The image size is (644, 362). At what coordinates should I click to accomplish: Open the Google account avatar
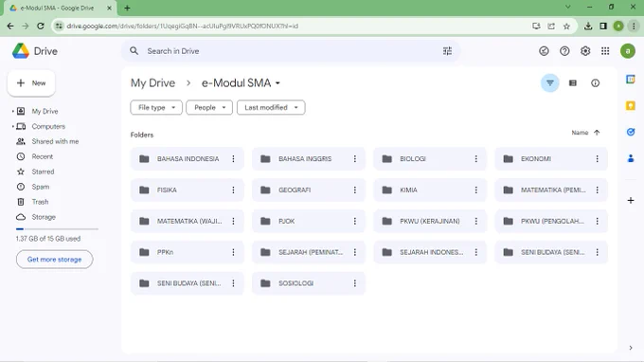pyautogui.click(x=628, y=51)
